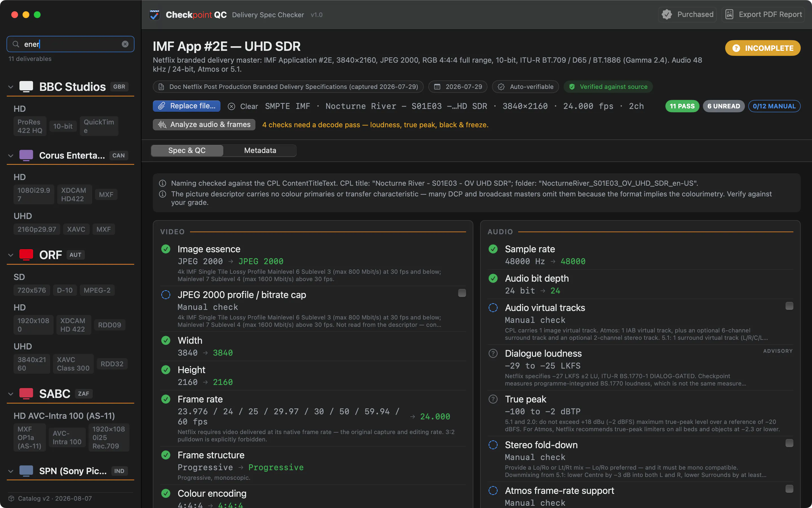The image size is (812, 508).
Task: Click the Export PDF Report document icon
Action: 729,14
